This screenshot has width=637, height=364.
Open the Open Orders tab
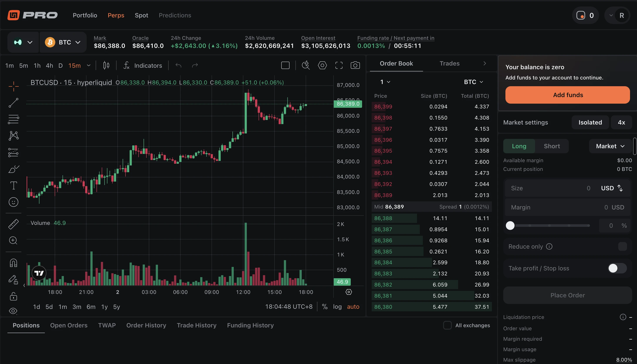(69, 325)
